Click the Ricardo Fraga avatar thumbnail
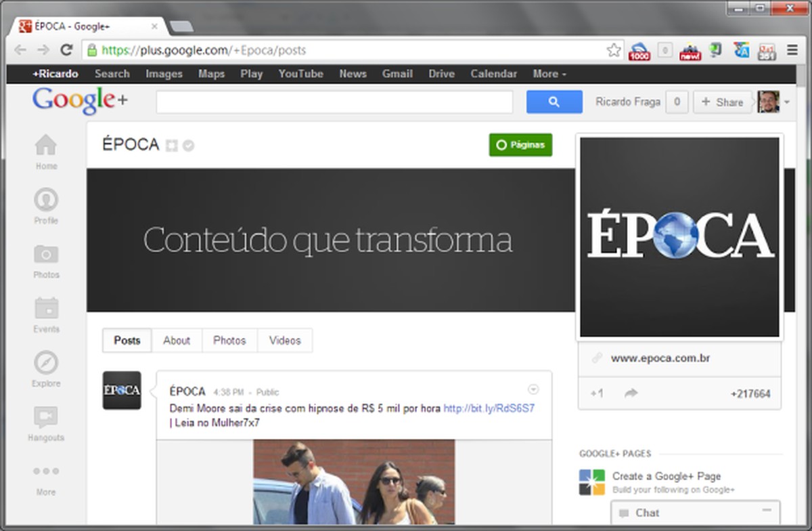This screenshot has height=531, width=812. (x=769, y=102)
